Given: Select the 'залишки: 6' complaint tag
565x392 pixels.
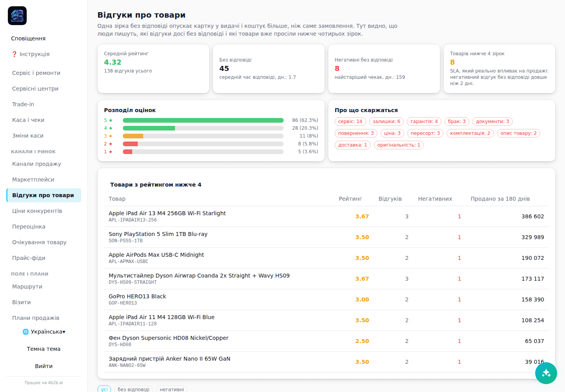Looking at the screenshot, I should pos(386,122).
